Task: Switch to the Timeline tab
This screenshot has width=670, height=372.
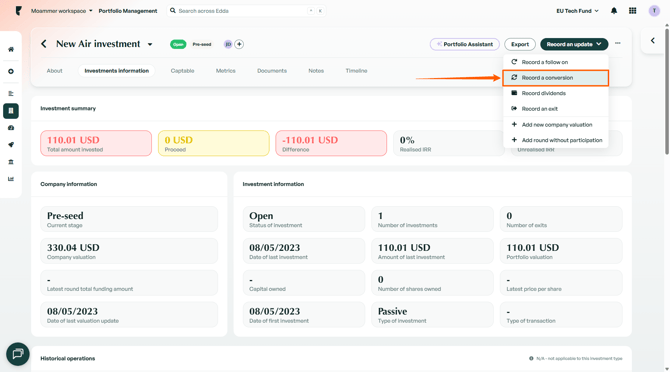Action: click(356, 71)
